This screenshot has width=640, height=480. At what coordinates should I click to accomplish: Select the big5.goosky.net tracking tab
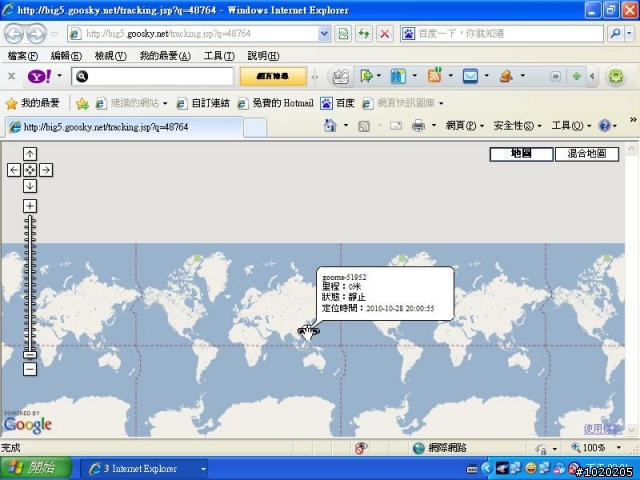(x=124, y=127)
